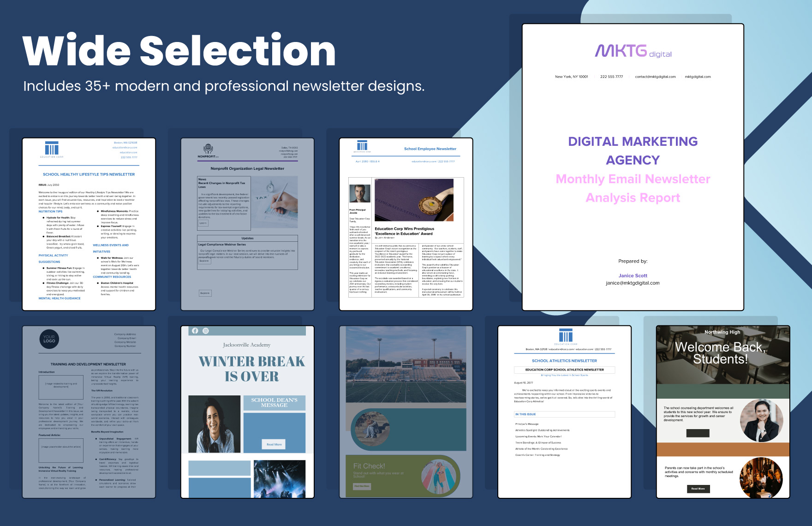Click the Janice Scott name link
The image size is (812, 526).
(x=633, y=275)
